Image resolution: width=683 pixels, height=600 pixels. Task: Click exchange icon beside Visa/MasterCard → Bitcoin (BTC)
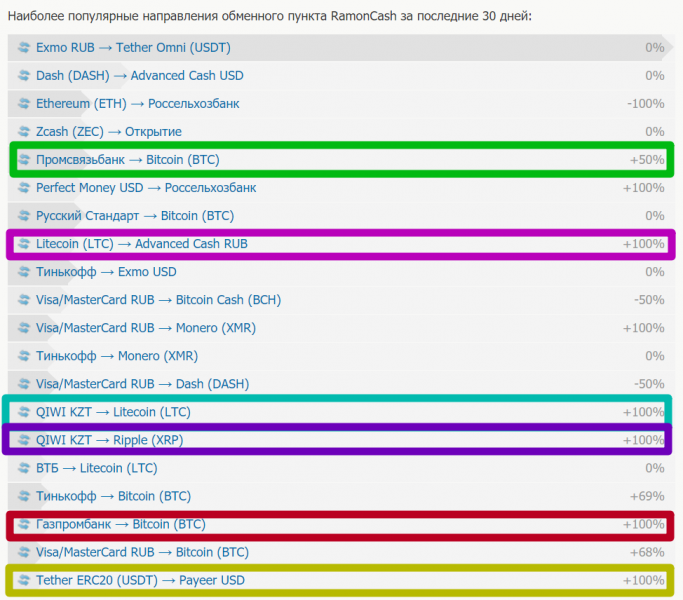(x=24, y=552)
